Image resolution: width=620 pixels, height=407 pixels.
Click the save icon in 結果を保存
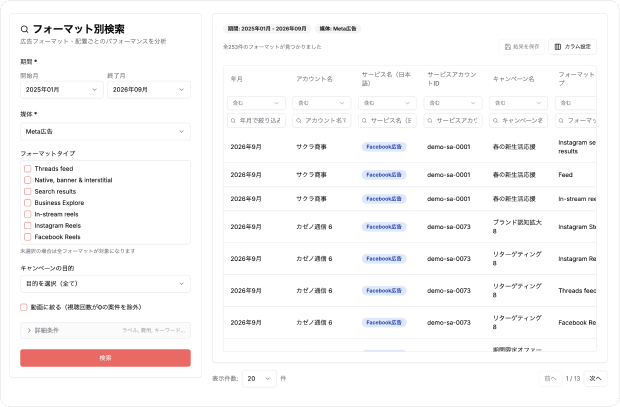(508, 47)
